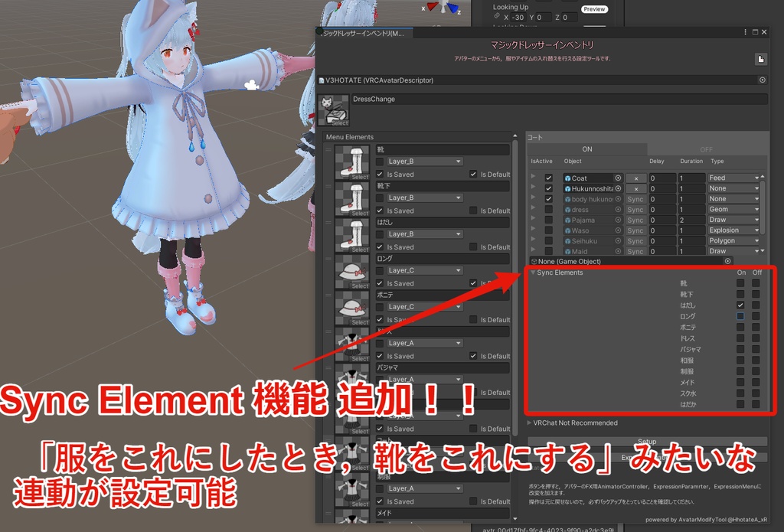Open the object picker for the Waso row

click(x=618, y=230)
